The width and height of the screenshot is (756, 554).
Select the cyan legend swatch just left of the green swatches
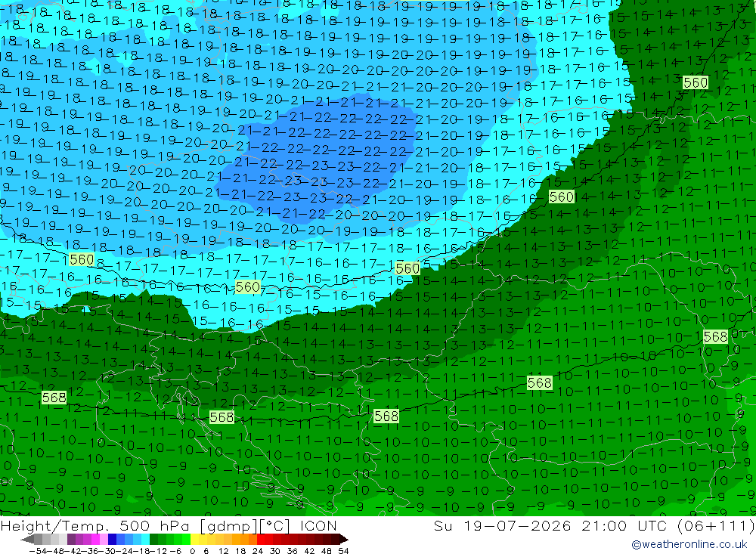coord(146,539)
